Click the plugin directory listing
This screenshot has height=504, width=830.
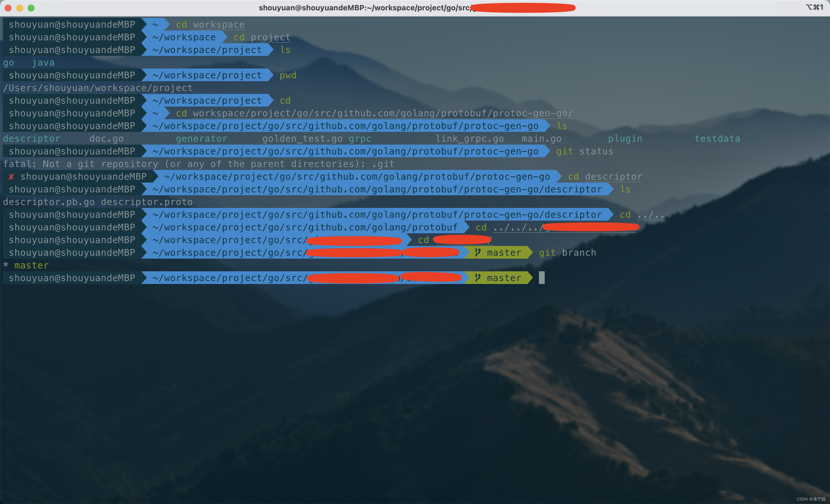click(625, 139)
